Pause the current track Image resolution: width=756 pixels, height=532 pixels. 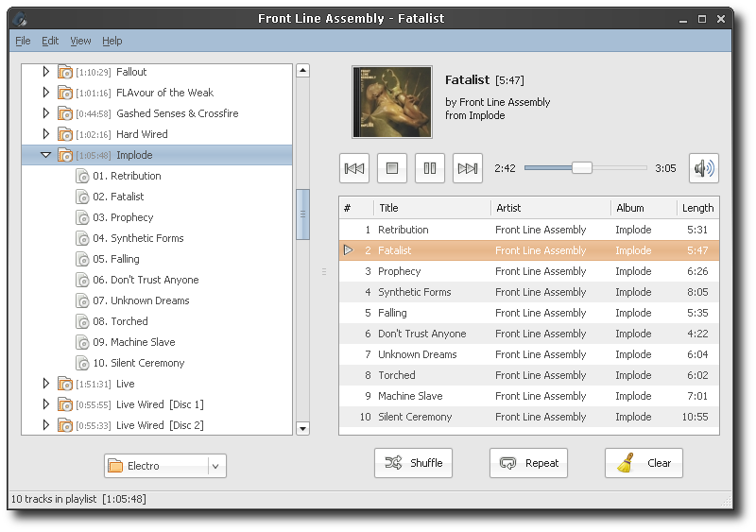pyautogui.click(x=430, y=168)
